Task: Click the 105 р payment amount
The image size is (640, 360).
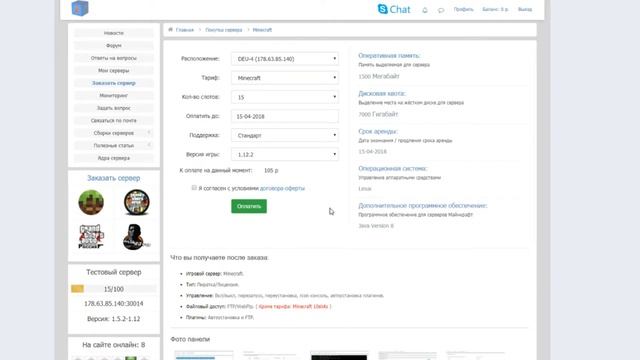Action: point(271,170)
